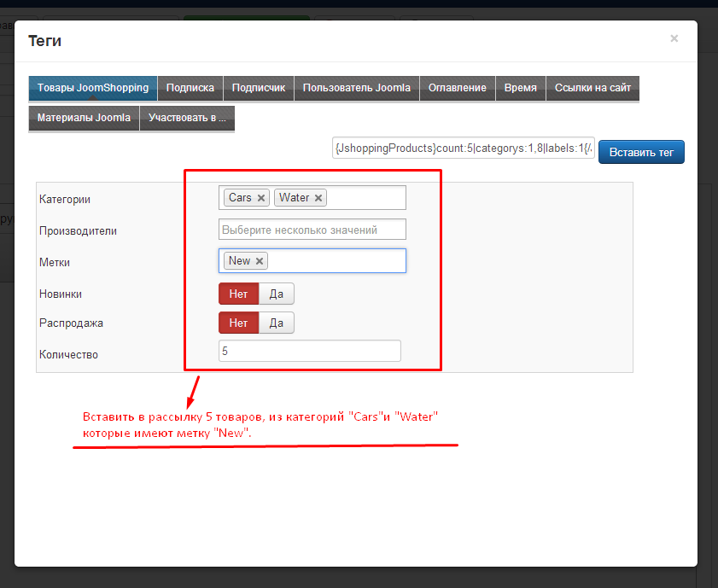The image size is (718, 588).
Task: Open the Метки selection field
Action: pos(336,261)
